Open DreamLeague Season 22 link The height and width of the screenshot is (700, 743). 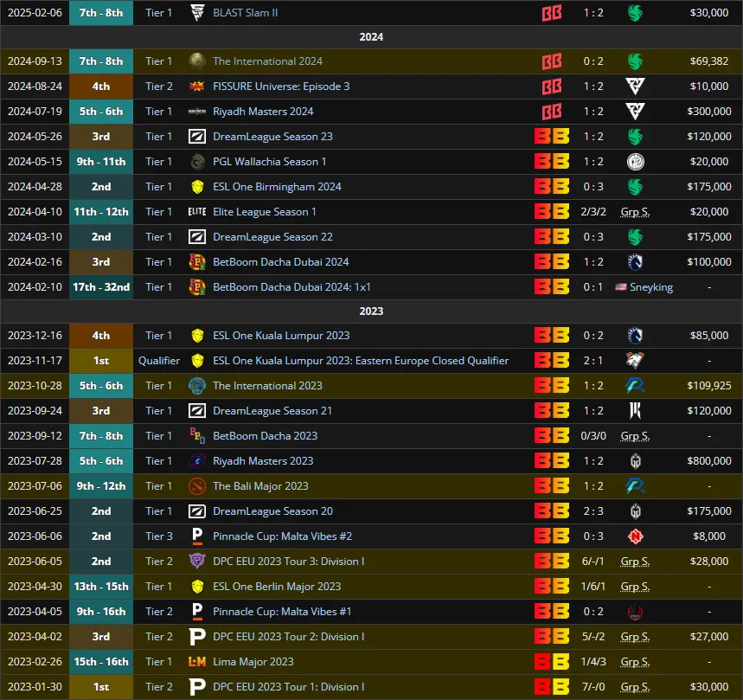tap(272, 237)
